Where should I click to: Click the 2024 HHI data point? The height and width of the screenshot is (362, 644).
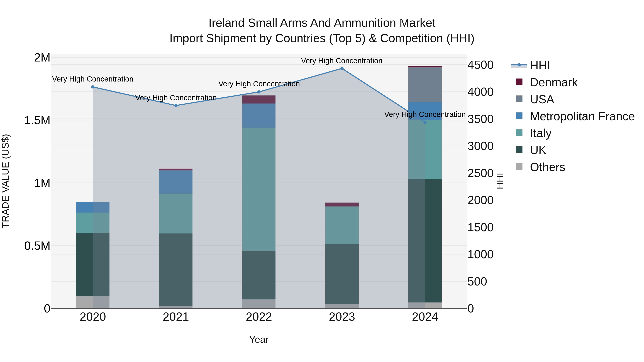point(425,122)
